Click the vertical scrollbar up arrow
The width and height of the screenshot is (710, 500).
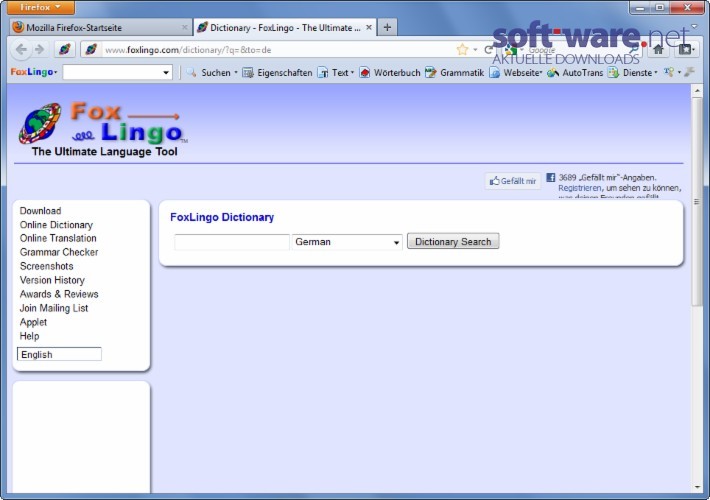[x=697, y=90]
